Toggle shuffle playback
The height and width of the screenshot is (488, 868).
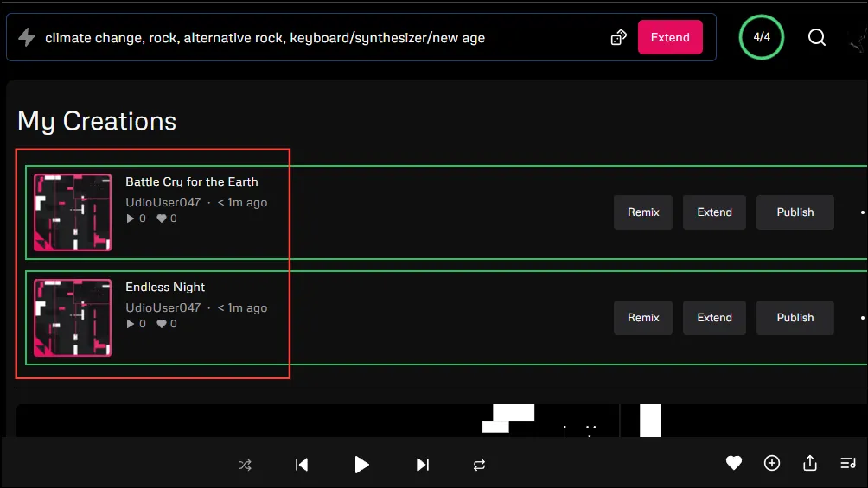tap(246, 465)
